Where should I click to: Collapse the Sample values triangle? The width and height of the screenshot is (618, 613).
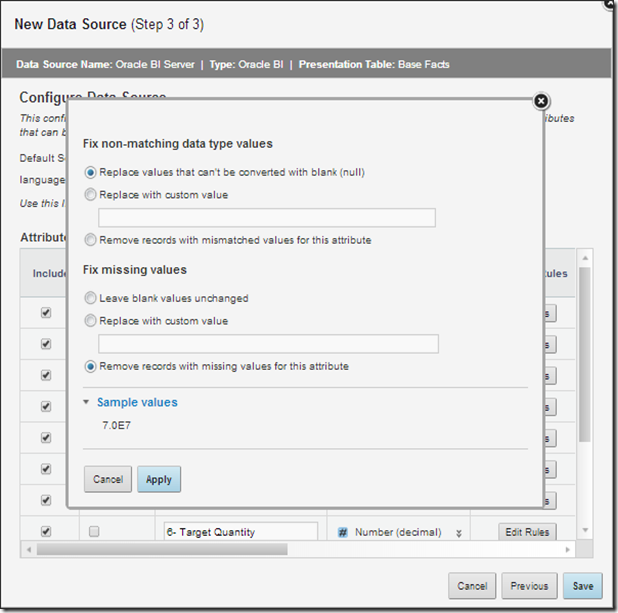click(x=86, y=402)
